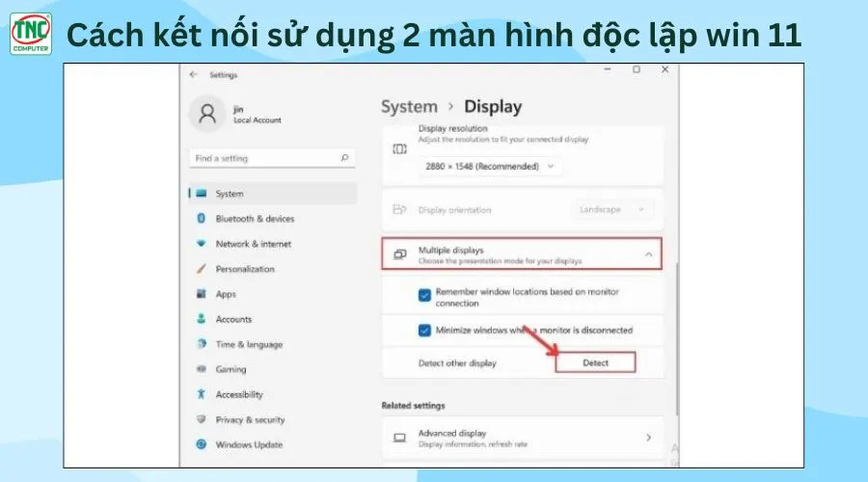Click the Related settings heading

(413, 405)
